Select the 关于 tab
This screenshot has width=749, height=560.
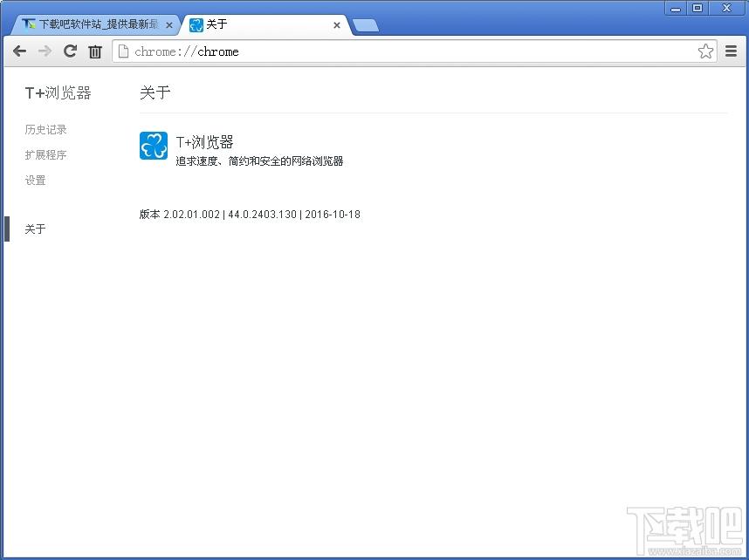pos(266,24)
